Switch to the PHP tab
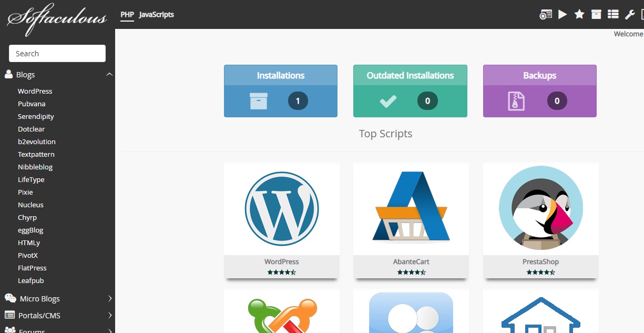The image size is (644, 333). tap(127, 15)
